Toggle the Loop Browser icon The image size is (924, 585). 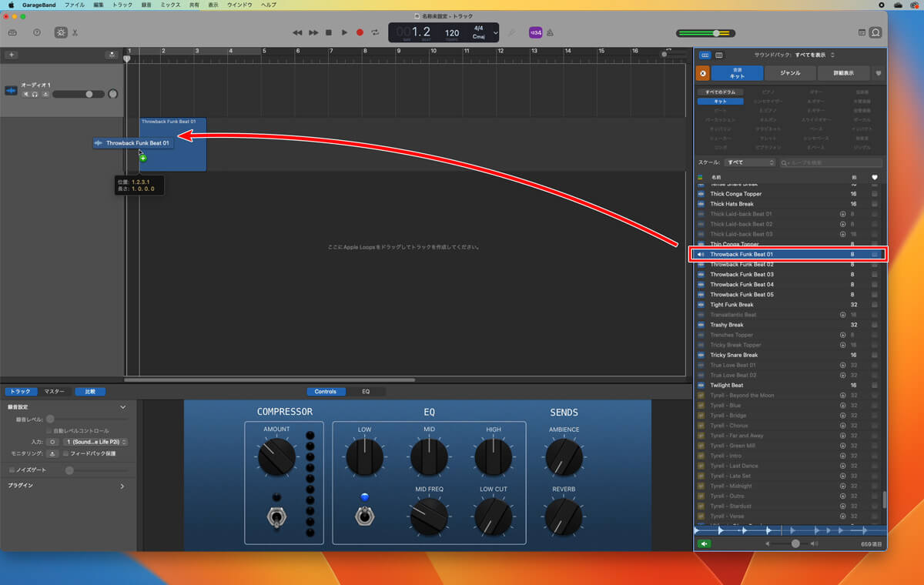tap(875, 32)
